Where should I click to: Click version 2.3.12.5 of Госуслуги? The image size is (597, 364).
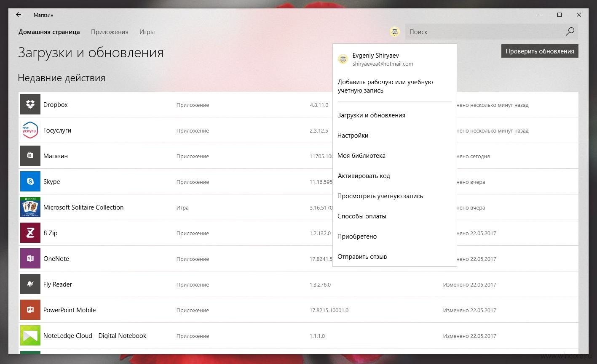[x=319, y=131]
